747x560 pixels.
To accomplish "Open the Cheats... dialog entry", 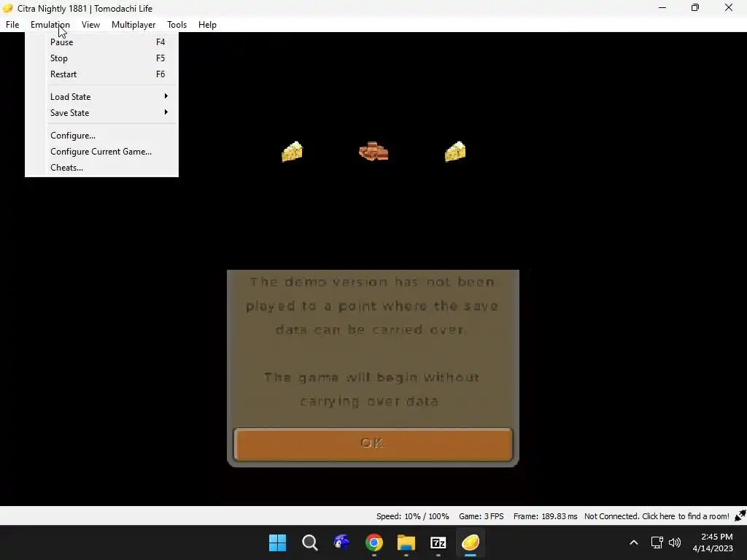I will (101, 168).
